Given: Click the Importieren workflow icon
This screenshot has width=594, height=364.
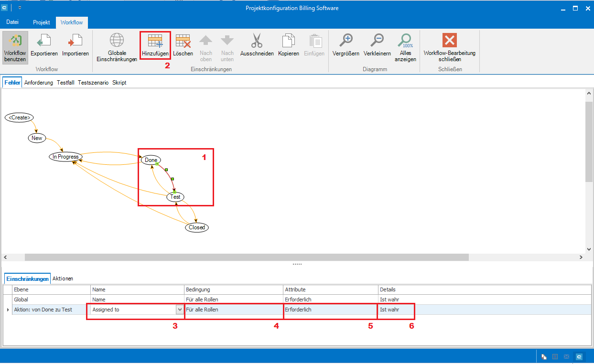Looking at the screenshot, I should (x=76, y=41).
